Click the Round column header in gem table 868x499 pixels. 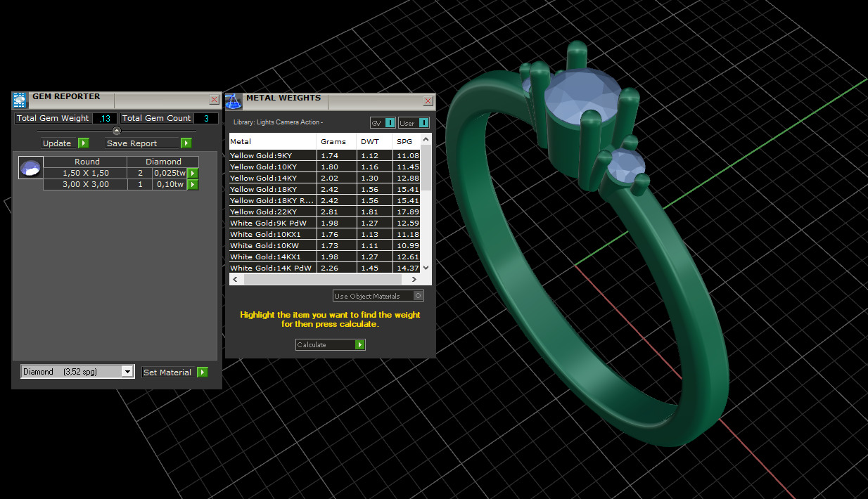coord(87,162)
